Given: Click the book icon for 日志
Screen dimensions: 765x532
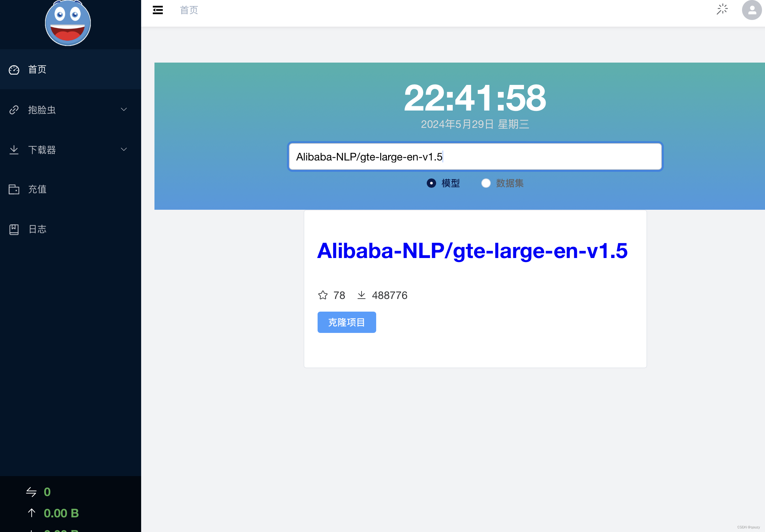Looking at the screenshot, I should click(x=14, y=229).
